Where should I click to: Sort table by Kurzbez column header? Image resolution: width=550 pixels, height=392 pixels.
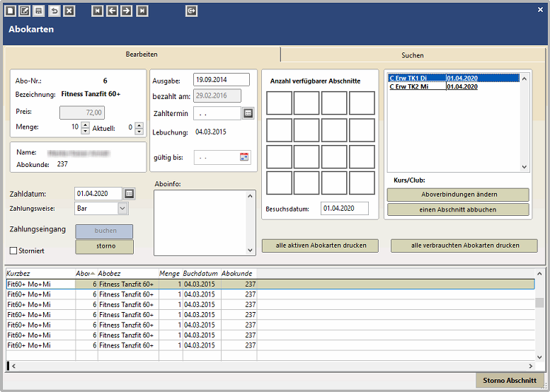[x=40, y=274]
